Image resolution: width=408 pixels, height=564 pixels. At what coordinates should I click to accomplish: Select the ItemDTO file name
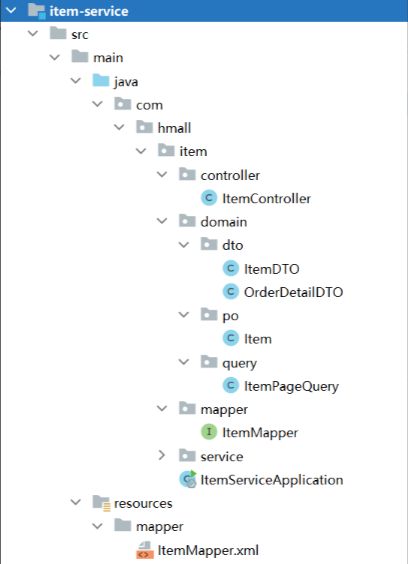coord(272,269)
